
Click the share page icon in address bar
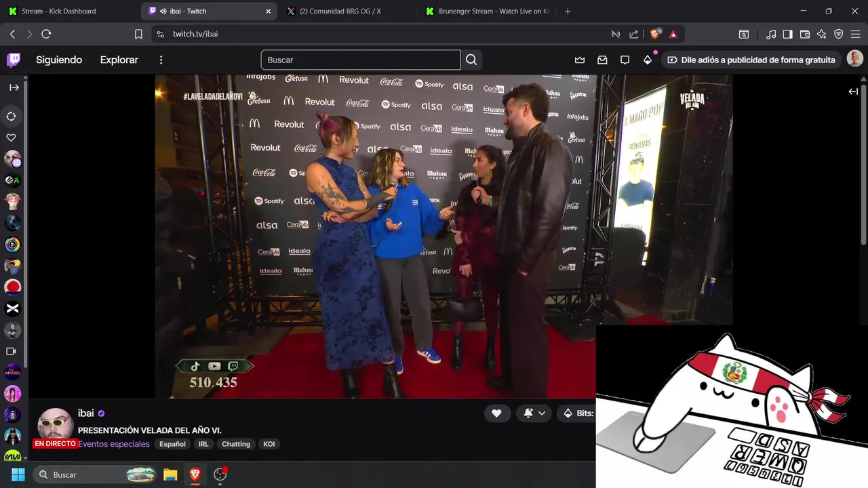(633, 34)
